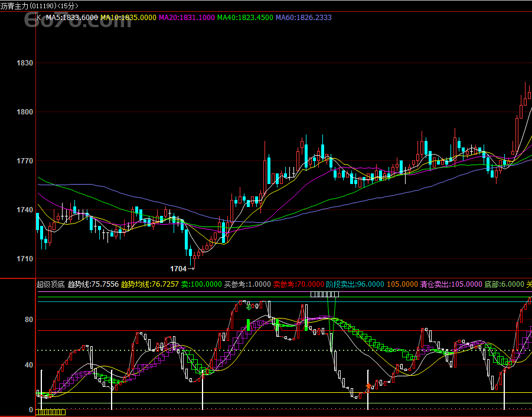Click the 1830 price axis label

click(25, 63)
